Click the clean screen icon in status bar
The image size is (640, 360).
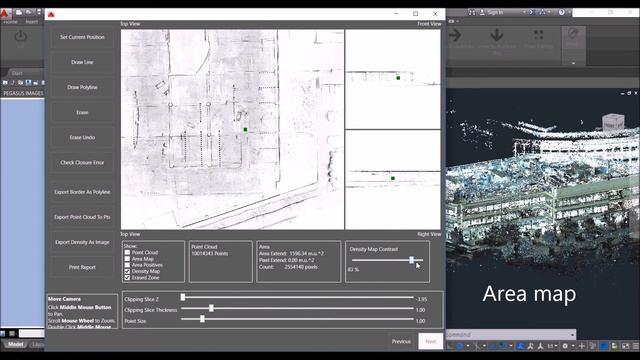pos(625,346)
